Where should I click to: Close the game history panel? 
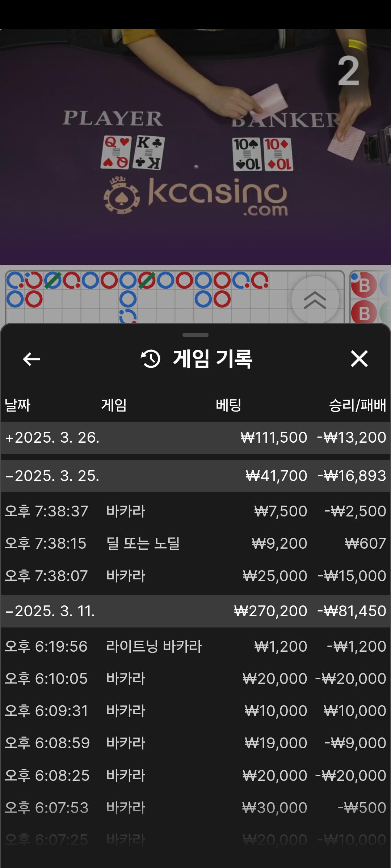click(359, 359)
